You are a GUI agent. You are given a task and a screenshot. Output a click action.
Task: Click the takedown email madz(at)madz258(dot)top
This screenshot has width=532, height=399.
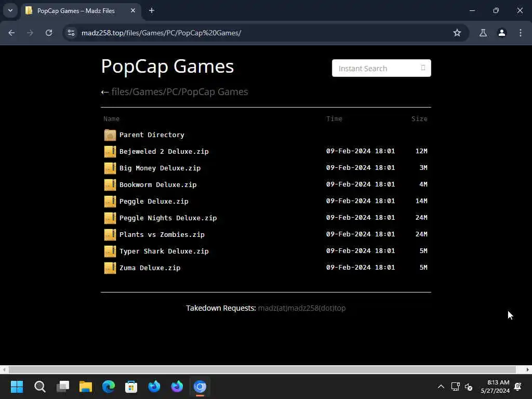tap(302, 308)
